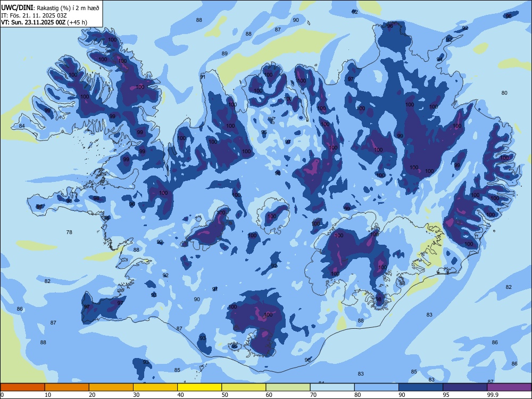Click the legend tick label "60"
The image size is (532, 399).
269,395
